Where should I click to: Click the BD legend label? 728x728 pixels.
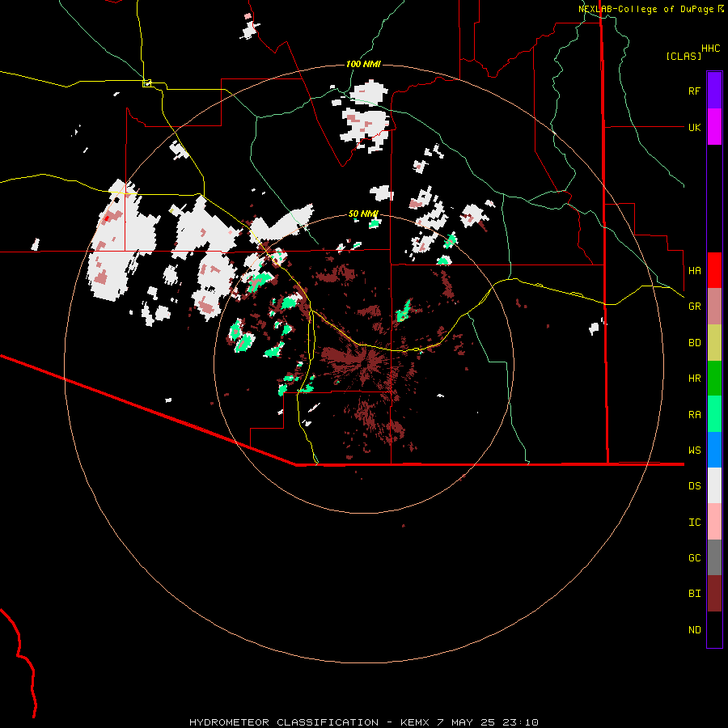tap(694, 343)
